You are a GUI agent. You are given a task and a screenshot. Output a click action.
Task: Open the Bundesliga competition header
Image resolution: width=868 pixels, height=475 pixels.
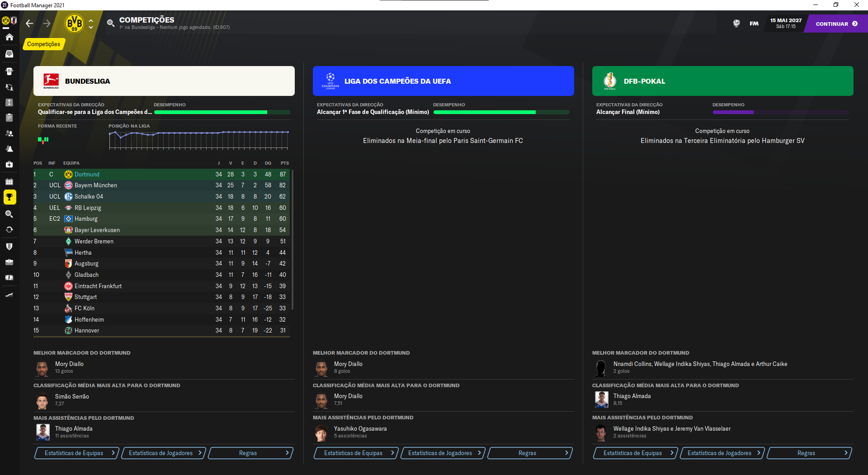164,81
